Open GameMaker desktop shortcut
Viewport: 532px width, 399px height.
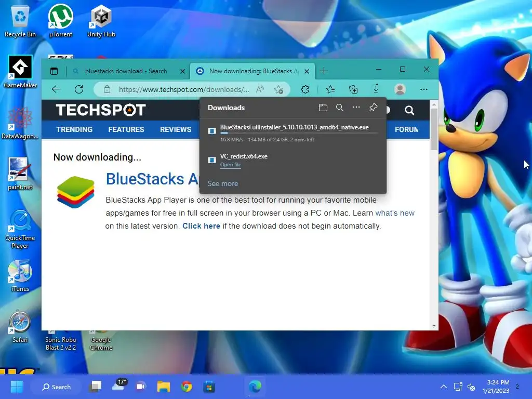click(20, 72)
